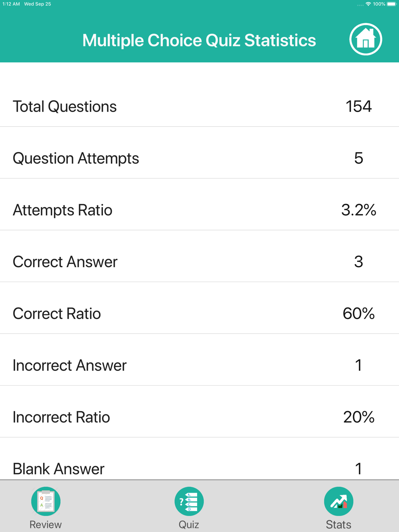The height and width of the screenshot is (532, 399).
Task: Click the 60% correct ratio value
Action: (358, 314)
